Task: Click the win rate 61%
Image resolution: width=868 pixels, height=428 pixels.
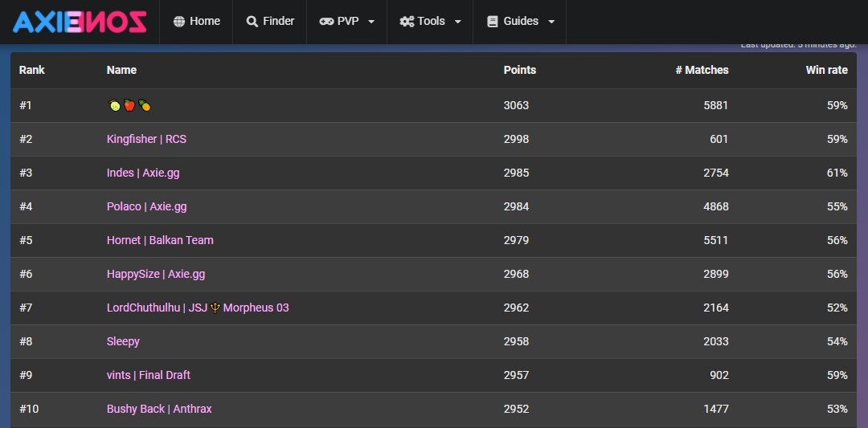Action: [837, 173]
